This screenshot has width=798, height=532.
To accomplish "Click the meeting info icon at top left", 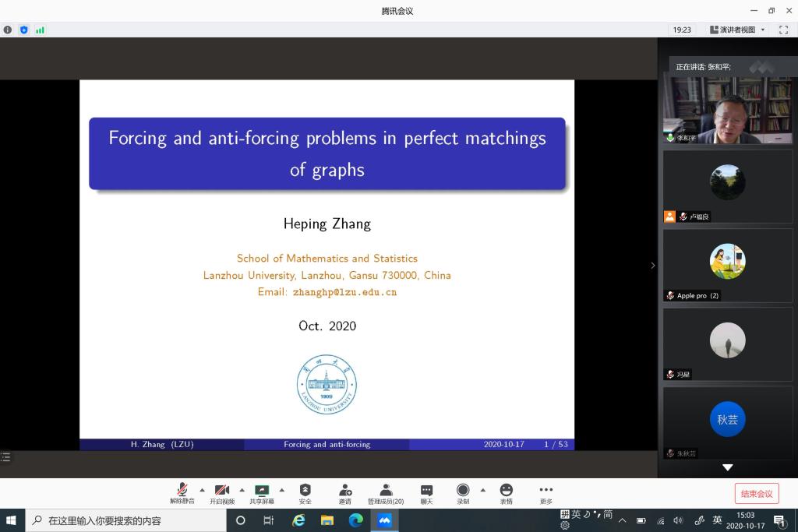I will coord(8,30).
